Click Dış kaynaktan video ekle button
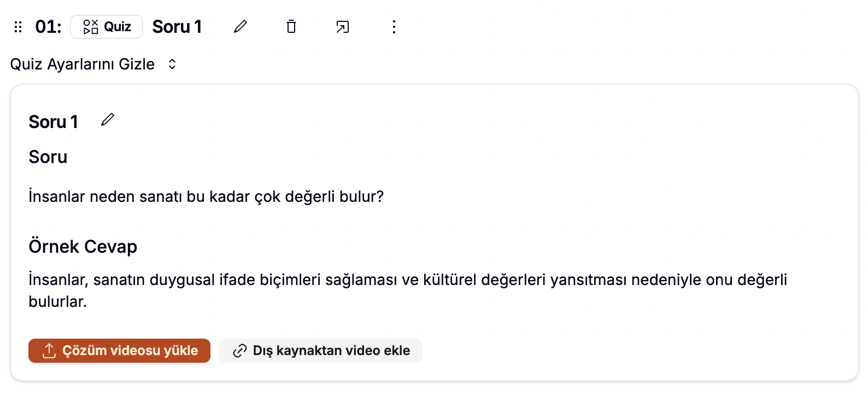 pos(321,351)
